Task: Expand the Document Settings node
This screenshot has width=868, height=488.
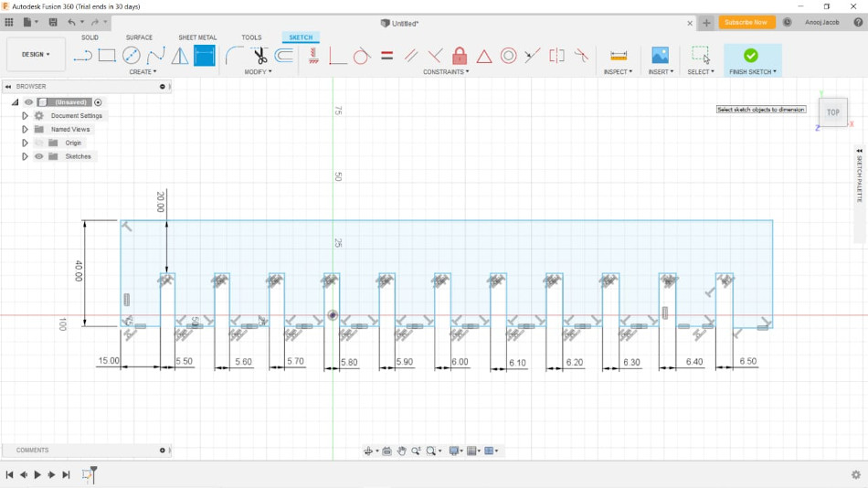Action: click(25, 116)
